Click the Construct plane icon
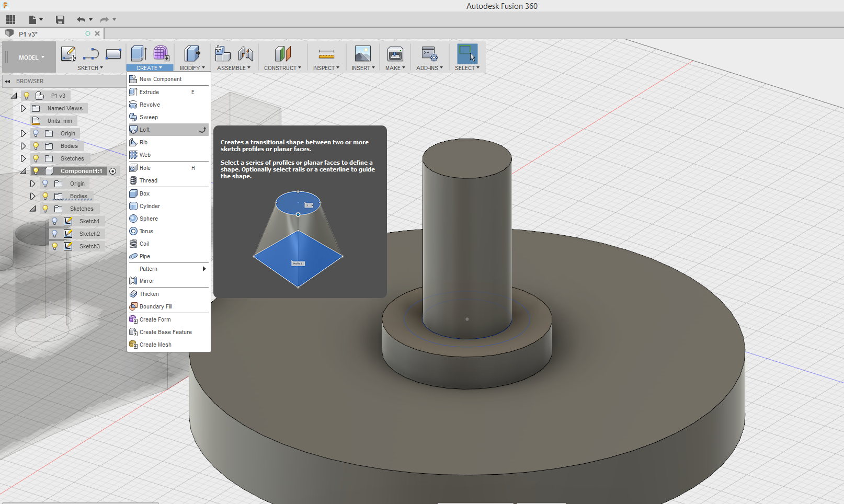The image size is (844, 504). point(282,53)
